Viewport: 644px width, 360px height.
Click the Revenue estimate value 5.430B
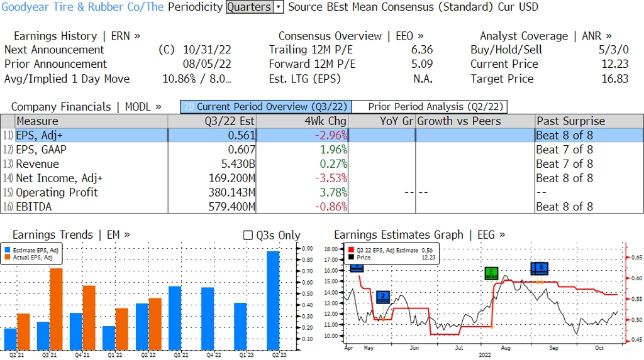[x=238, y=164]
